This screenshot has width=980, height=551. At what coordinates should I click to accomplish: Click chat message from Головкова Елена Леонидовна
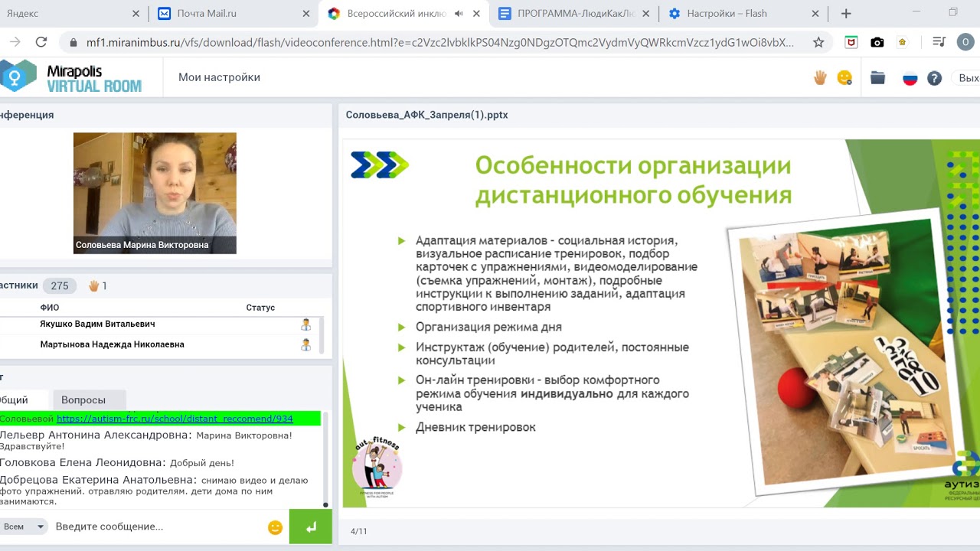pos(117,463)
